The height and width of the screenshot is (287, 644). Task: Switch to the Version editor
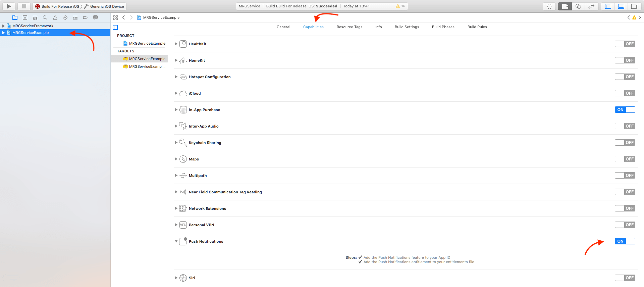pos(591,6)
